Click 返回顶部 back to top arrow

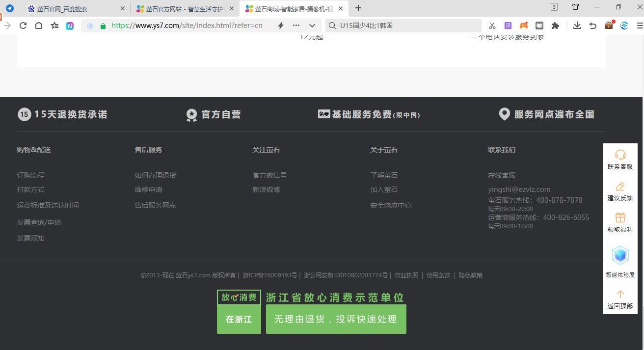(620, 294)
